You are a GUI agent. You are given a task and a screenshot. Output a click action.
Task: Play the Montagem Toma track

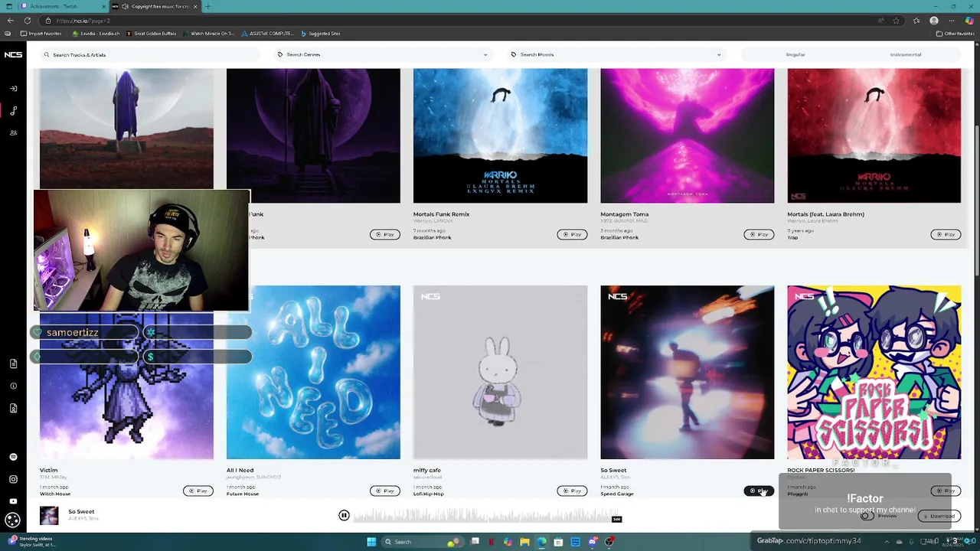click(759, 234)
